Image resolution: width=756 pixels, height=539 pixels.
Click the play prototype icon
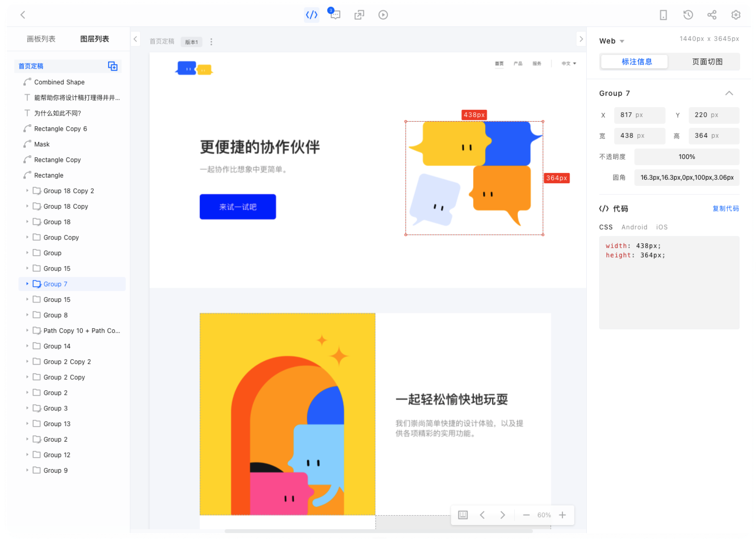[383, 15]
